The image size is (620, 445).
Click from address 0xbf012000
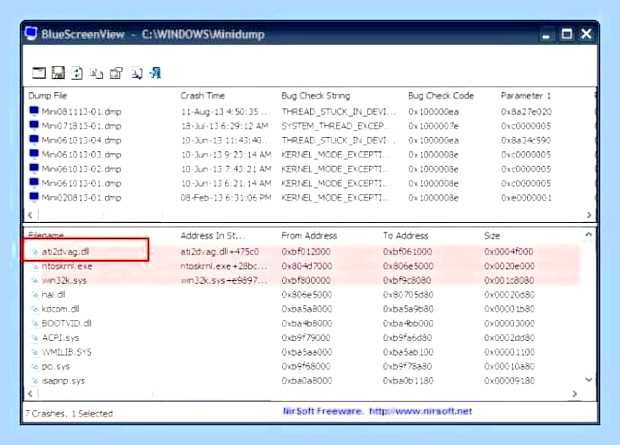tap(306, 252)
